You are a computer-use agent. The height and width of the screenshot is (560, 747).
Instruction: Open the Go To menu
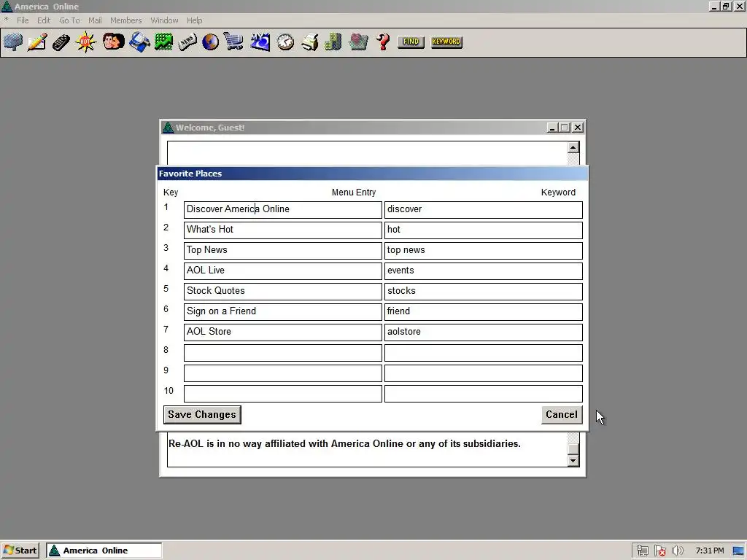(x=69, y=20)
